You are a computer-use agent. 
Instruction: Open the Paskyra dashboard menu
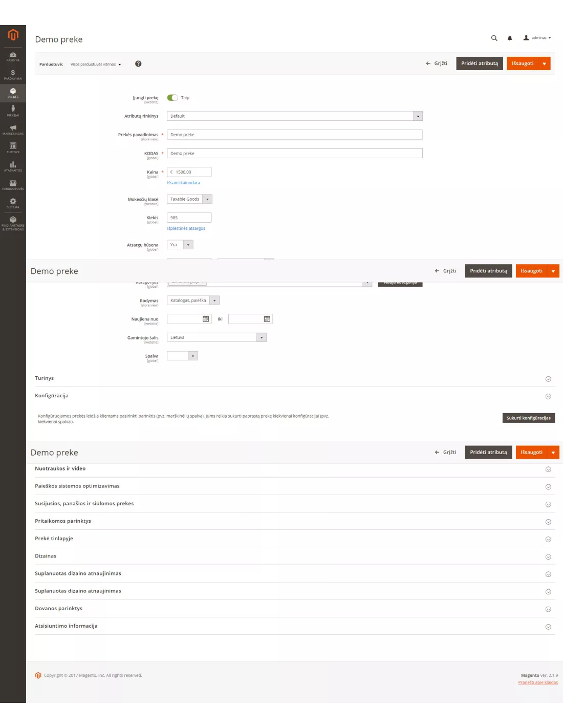[13, 56]
